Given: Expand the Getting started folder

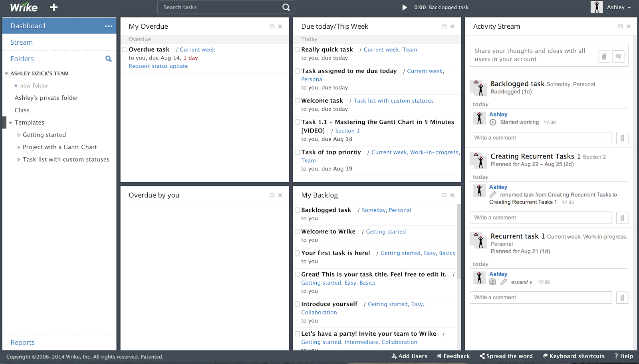Looking at the screenshot, I should [x=18, y=135].
